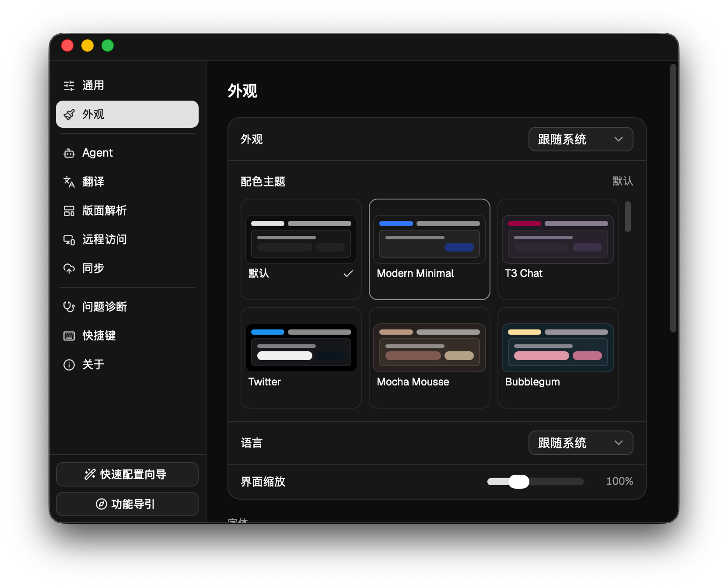Click the 100% zoom value
Image resolution: width=728 pixels, height=588 pixels.
click(x=619, y=481)
